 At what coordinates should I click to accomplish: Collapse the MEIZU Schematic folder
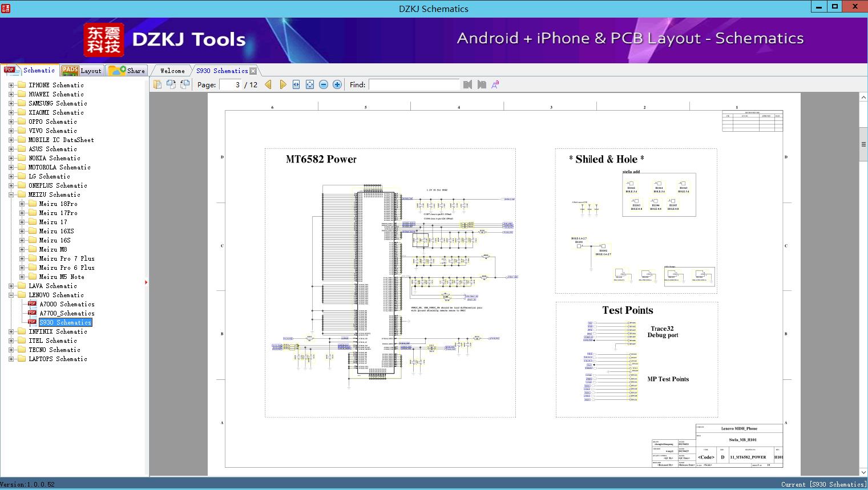(x=11, y=195)
